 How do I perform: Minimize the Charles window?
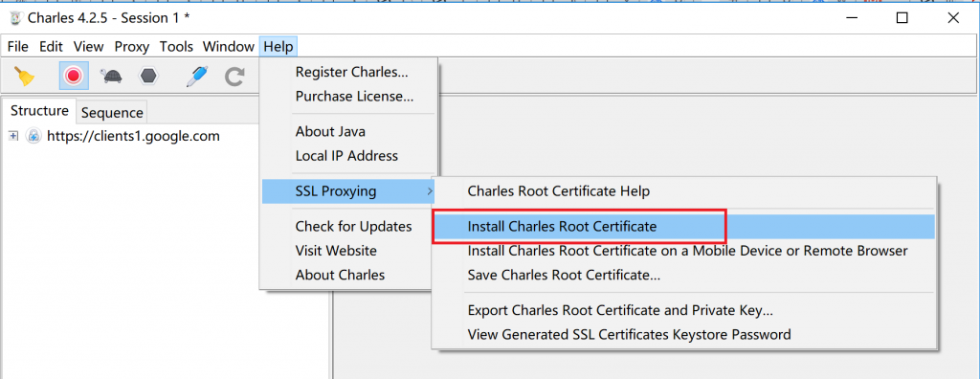tap(851, 18)
